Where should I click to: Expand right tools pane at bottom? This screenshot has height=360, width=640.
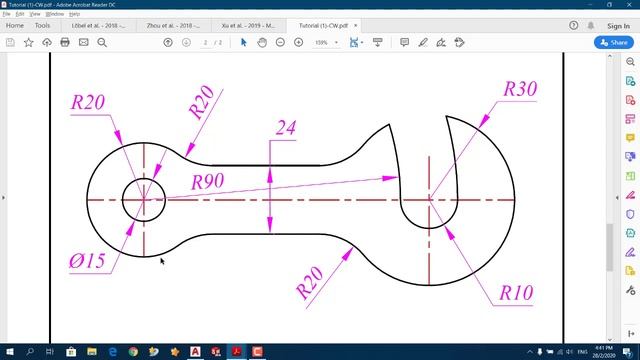click(x=631, y=333)
